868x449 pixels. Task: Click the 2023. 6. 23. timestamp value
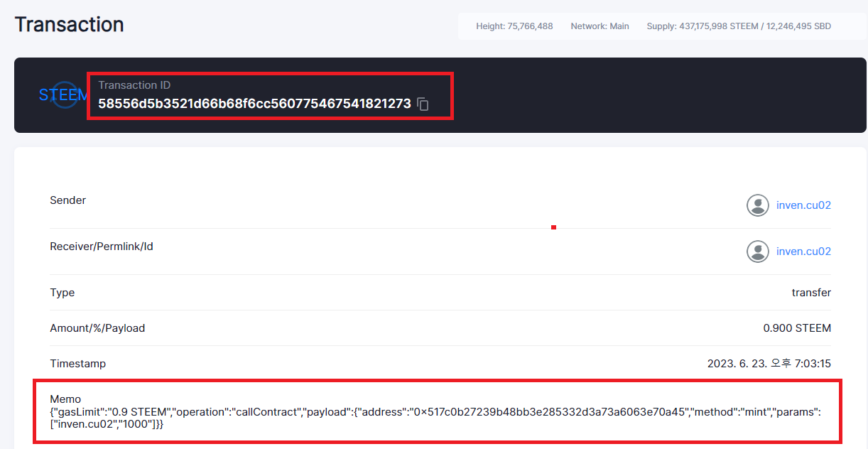click(769, 364)
